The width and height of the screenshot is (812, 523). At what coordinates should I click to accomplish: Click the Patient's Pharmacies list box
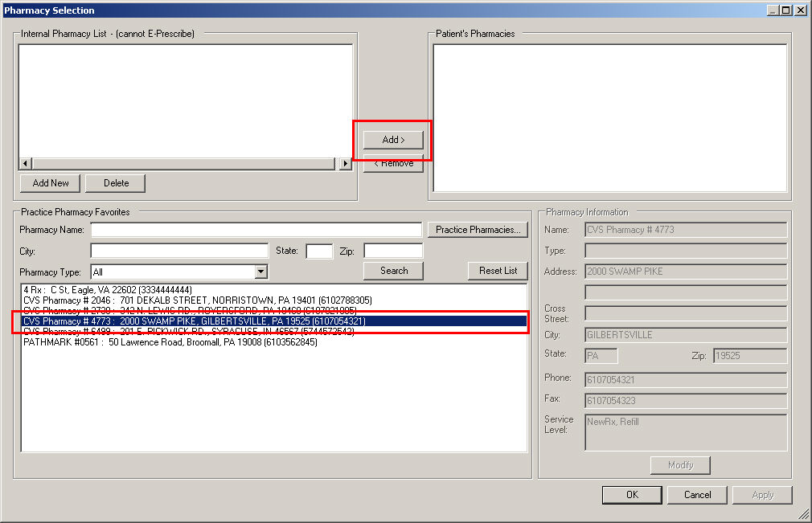coord(610,118)
